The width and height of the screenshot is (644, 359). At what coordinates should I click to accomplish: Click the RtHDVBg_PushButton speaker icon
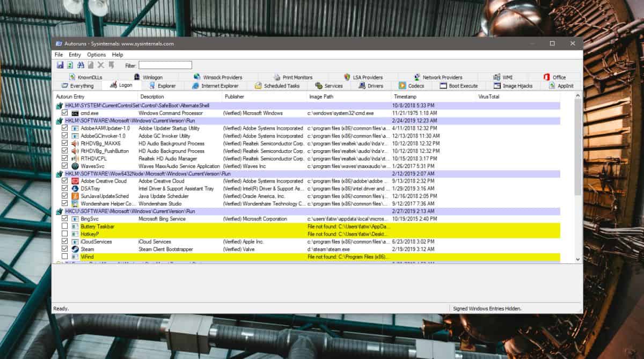[75, 151]
